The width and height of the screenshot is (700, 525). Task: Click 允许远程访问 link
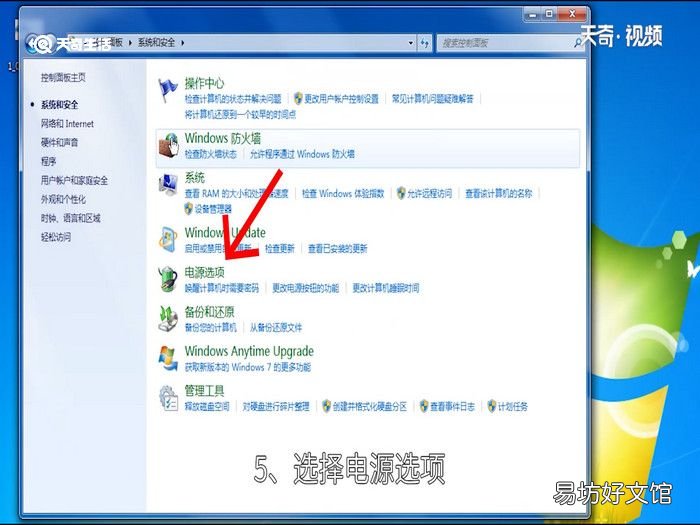point(429,193)
